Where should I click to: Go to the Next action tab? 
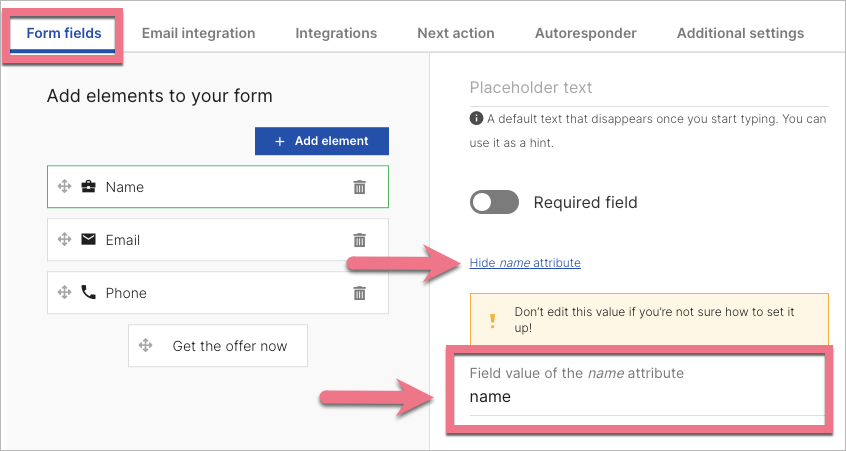point(456,33)
